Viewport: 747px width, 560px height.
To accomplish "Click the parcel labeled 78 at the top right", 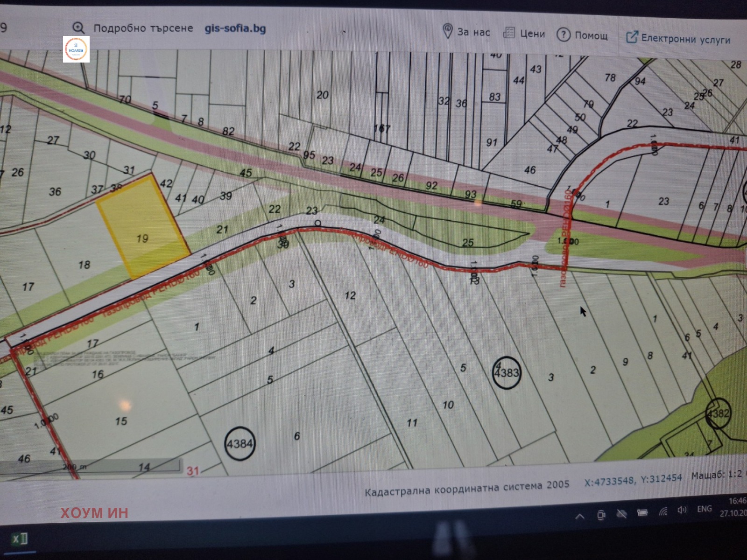I will click(x=610, y=77).
